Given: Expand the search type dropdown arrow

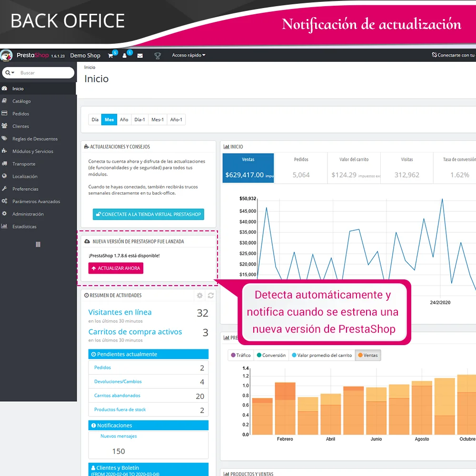Looking at the screenshot, I should coord(10,73).
